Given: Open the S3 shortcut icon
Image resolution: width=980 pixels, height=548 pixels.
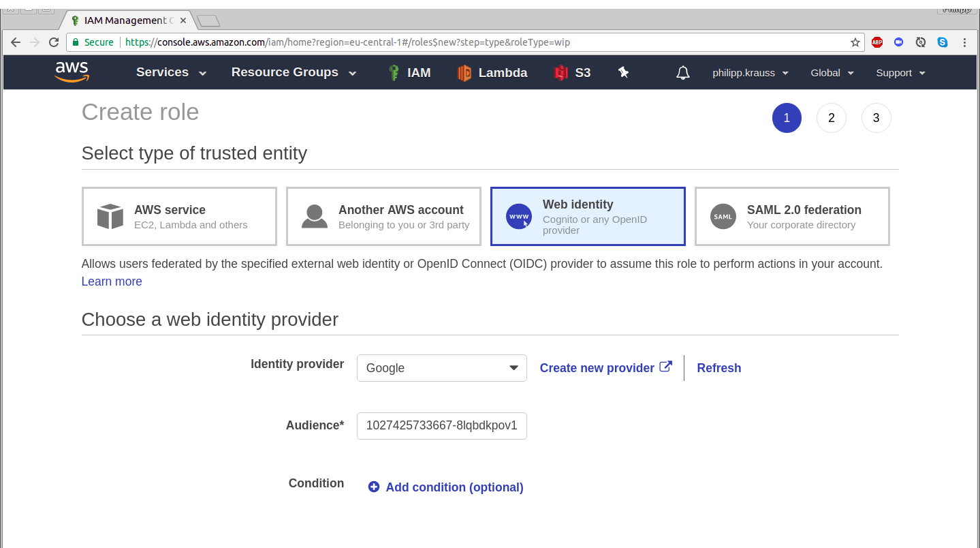Looking at the screenshot, I should tap(560, 73).
